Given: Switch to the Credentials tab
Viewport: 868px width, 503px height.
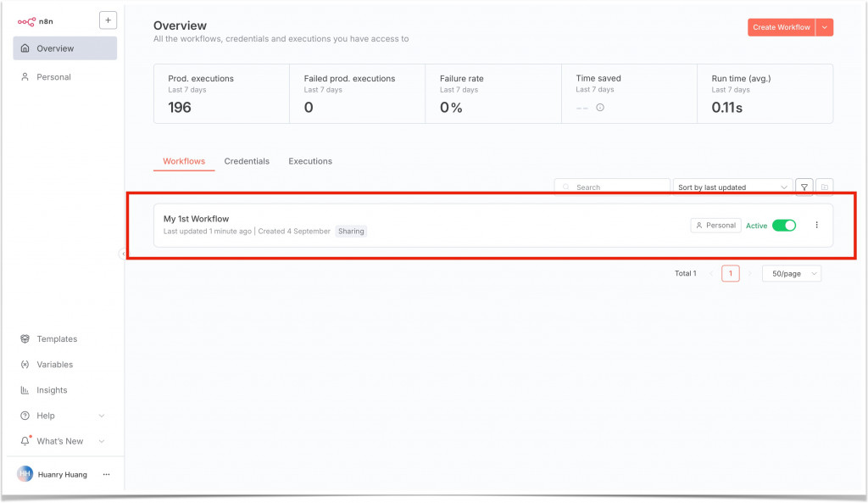Looking at the screenshot, I should click(247, 161).
